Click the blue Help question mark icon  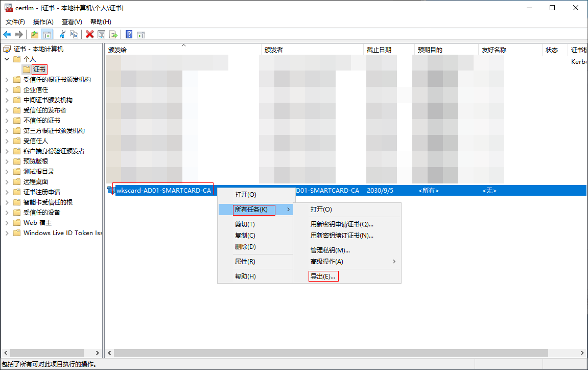(129, 35)
